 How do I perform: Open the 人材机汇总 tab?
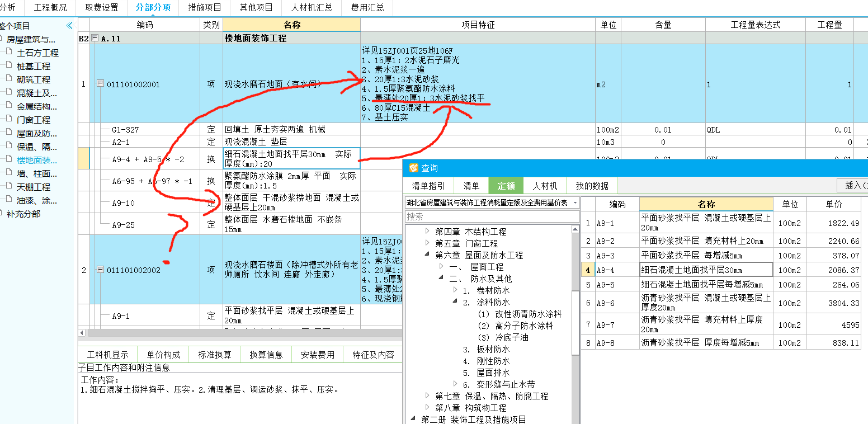pos(312,8)
